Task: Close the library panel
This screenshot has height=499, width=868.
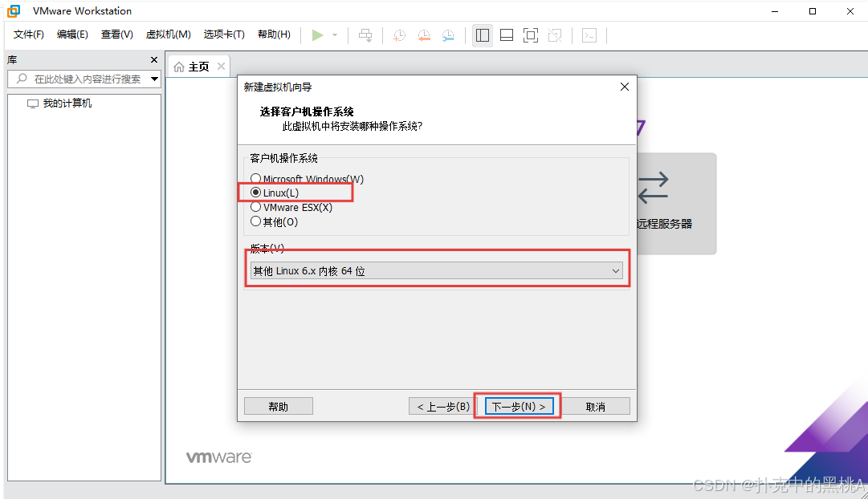Action: point(154,59)
